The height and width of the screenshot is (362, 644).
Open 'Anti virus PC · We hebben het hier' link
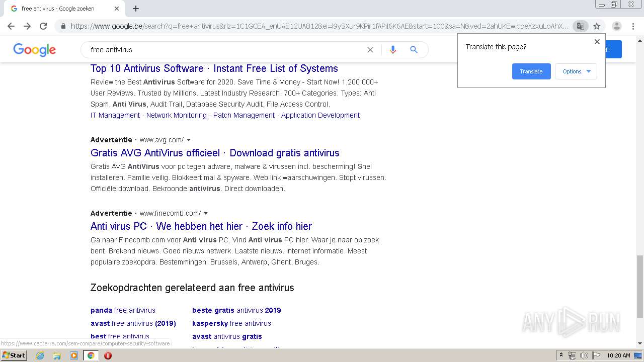(201, 226)
